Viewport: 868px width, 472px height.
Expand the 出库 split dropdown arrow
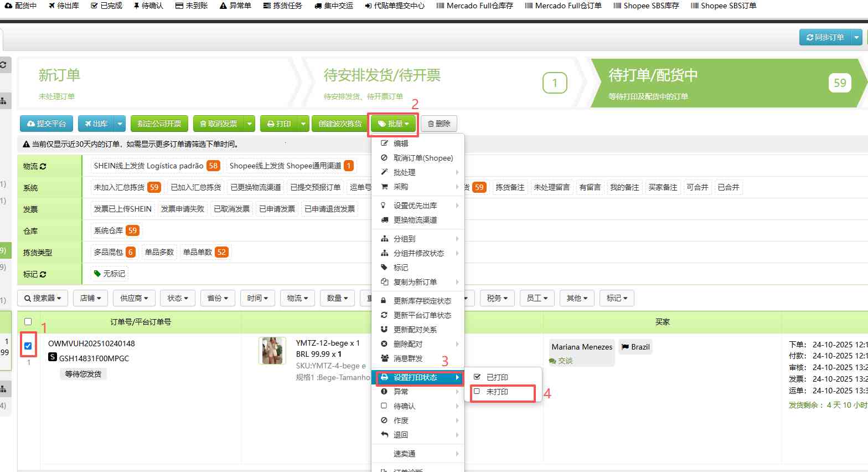(120, 124)
